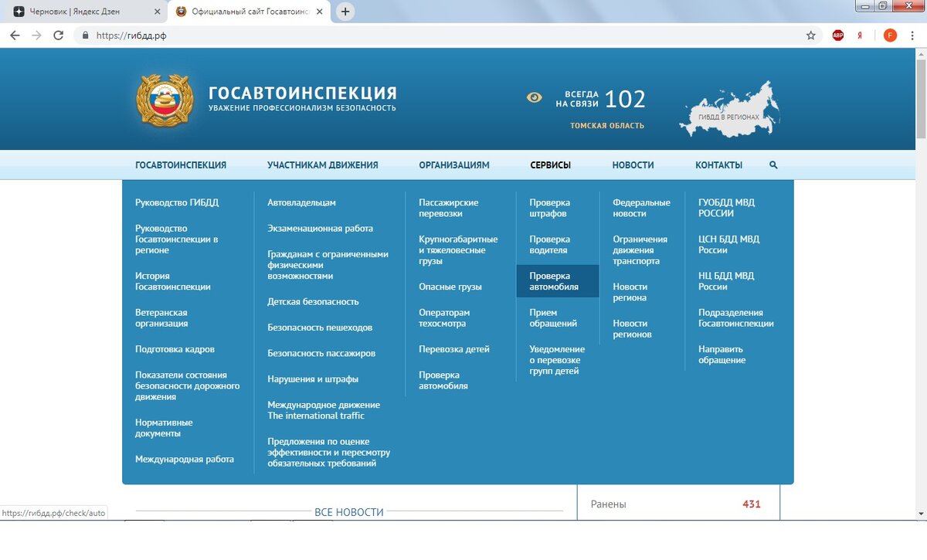
Task: Select the Официальный сайт Госавтоинспекции tab
Action: (x=248, y=12)
